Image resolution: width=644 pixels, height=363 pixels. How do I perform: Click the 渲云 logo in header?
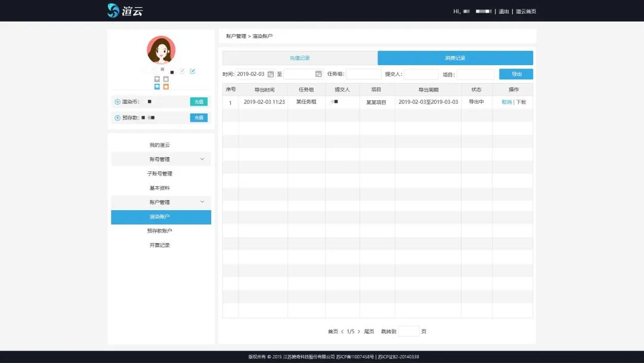coord(125,11)
